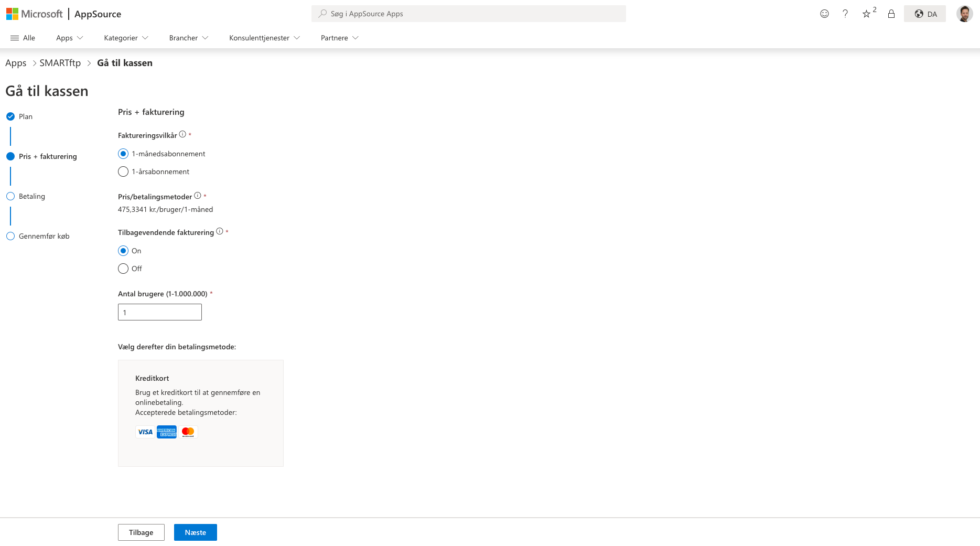Click the lock icon in header
Viewport: 980px width, 546px height.
(891, 14)
